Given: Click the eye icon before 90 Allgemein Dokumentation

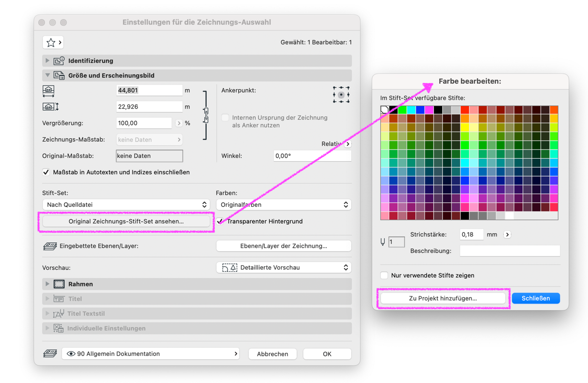Looking at the screenshot, I should coord(71,354).
